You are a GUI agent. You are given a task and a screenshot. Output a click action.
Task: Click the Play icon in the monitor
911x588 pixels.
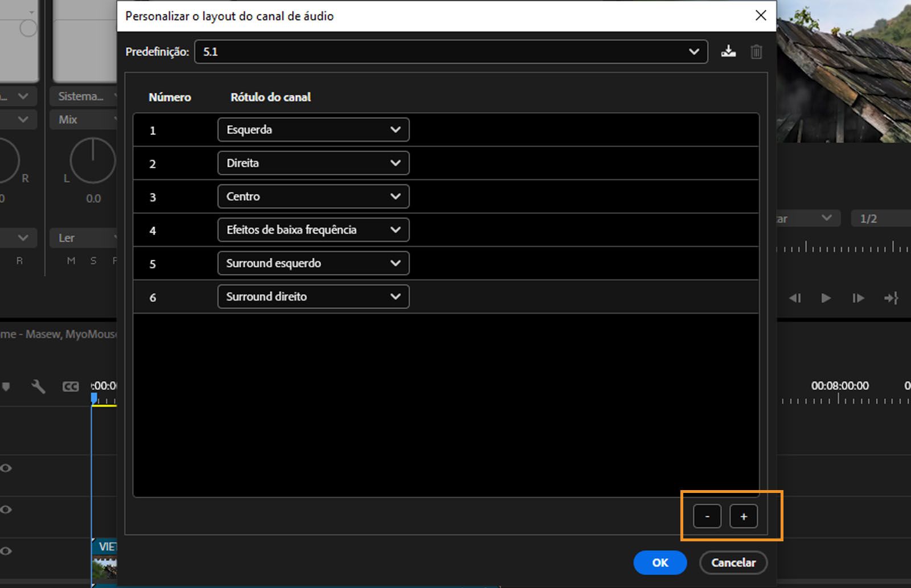point(826,298)
